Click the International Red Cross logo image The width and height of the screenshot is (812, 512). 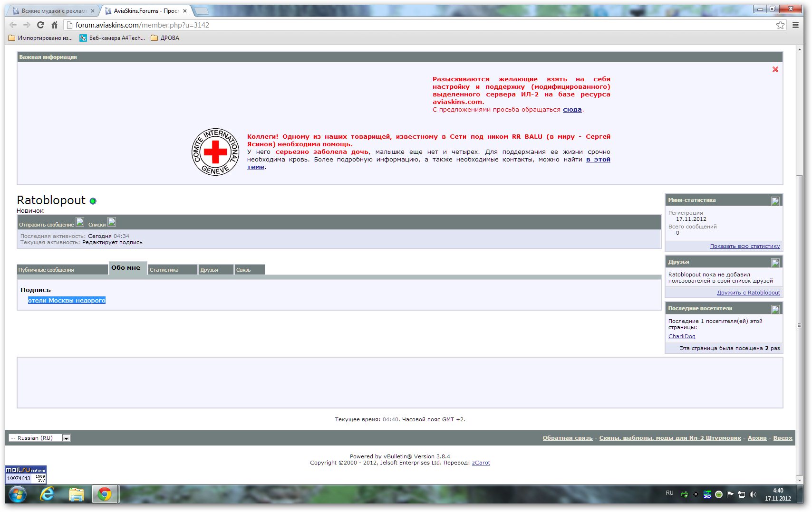coord(215,152)
